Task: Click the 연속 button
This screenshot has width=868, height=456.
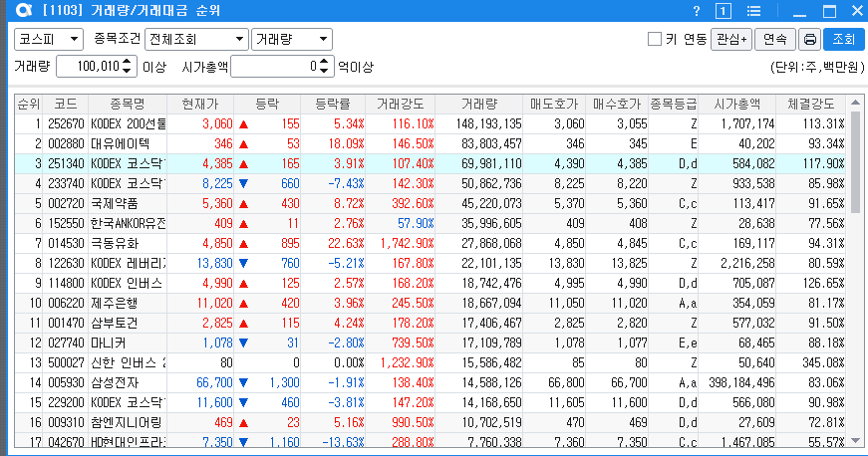Action: 775,39
